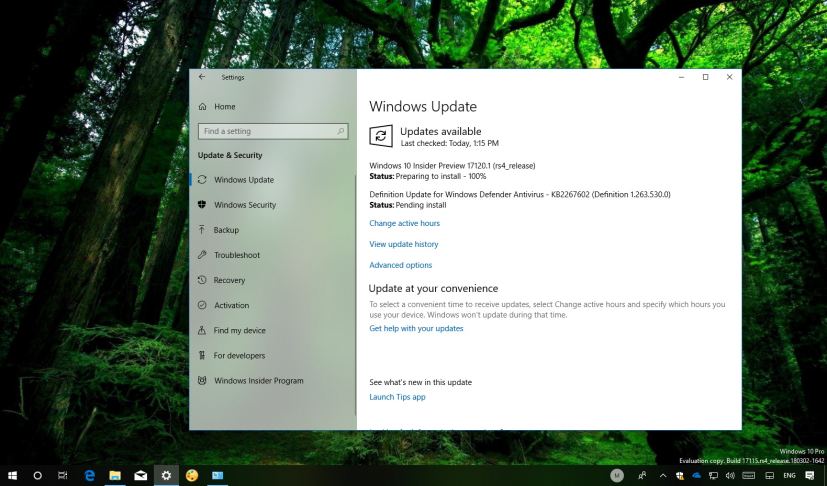This screenshot has width=827, height=486.
Task: Click the OneDrive cloud tray icon
Action: pos(697,475)
